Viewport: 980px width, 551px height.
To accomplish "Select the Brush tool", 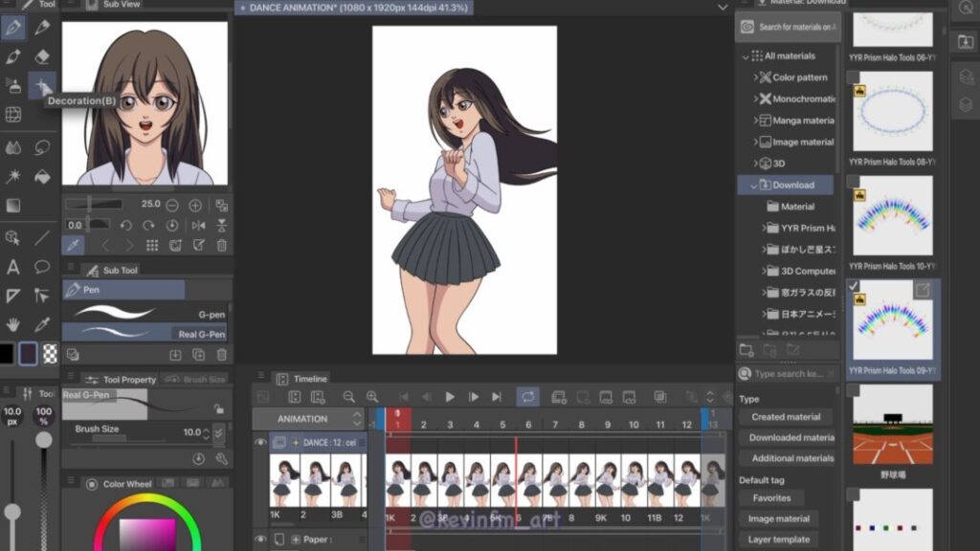I will coord(13,56).
